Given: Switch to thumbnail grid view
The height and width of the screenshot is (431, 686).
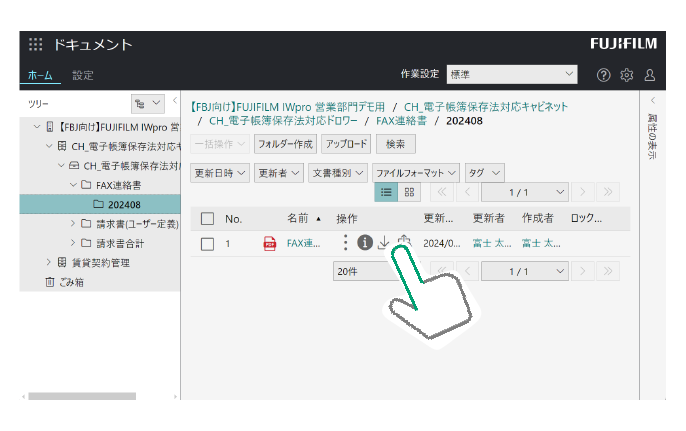Looking at the screenshot, I should tap(409, 192).
